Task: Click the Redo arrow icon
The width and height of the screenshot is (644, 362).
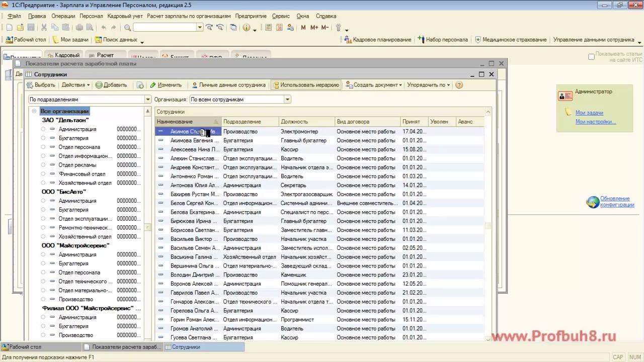Action: (x=114, y=28)
